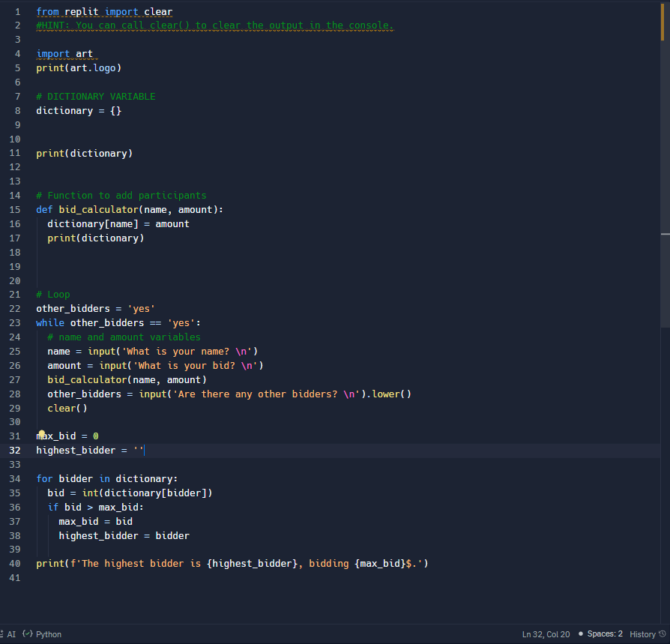Click line number 36 in the gutter
This screenshot has width=670, height=644.
tap(15, 508)
